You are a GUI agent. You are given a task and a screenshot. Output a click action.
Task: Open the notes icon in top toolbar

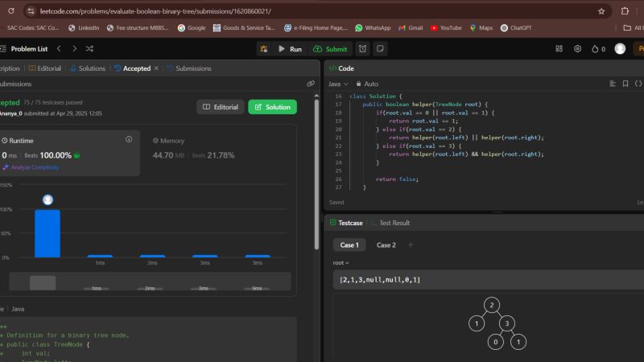pyautogui.click(x=380, y=49)
